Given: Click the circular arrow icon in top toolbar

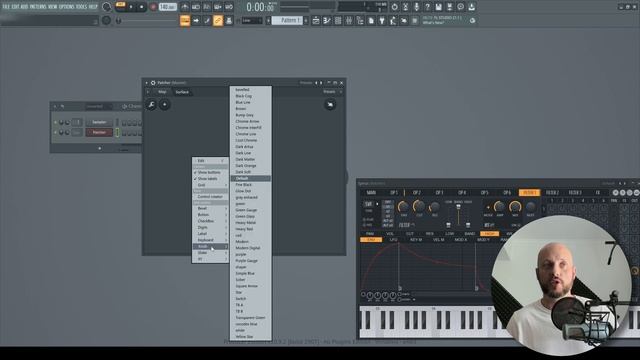Looking at the screenshot, I should [x=394, y=7].
